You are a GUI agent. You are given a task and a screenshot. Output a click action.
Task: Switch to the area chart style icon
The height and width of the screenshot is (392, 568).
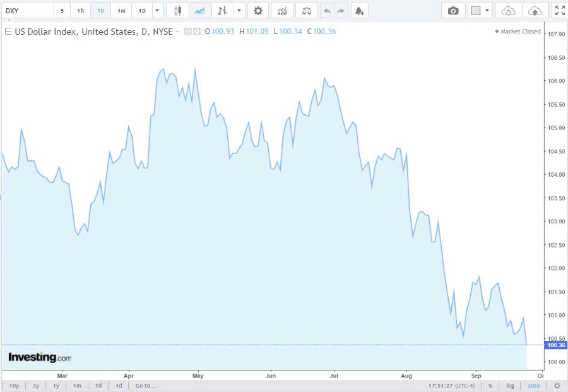click(199, 11)
